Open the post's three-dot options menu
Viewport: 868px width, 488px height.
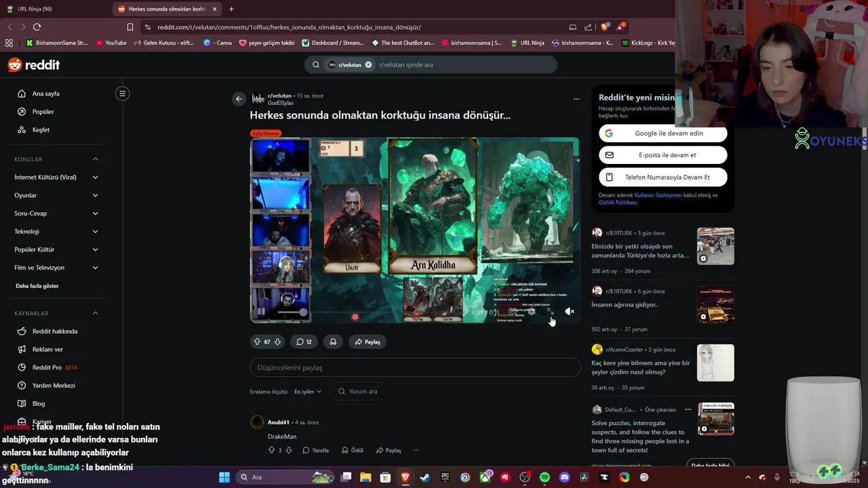click(576, 99)
